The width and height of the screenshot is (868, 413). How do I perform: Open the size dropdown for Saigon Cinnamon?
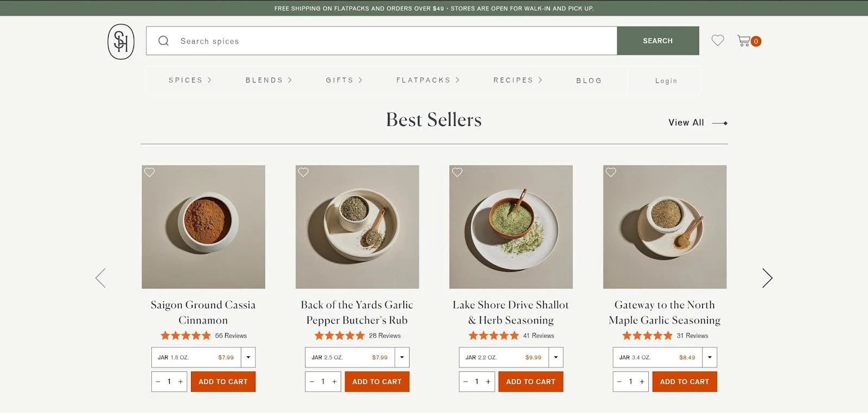(x=248, y=357)
